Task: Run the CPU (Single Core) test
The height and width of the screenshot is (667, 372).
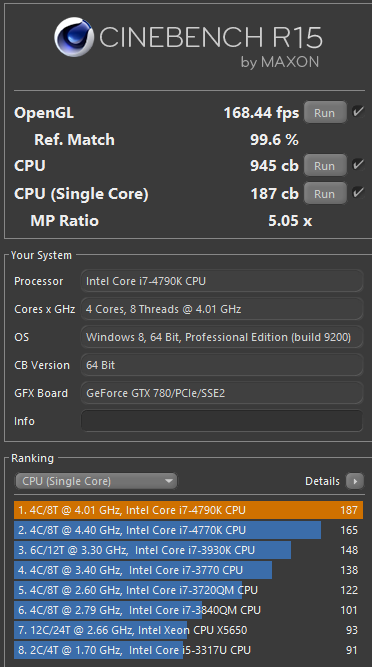Action: [x=325, y=194]
